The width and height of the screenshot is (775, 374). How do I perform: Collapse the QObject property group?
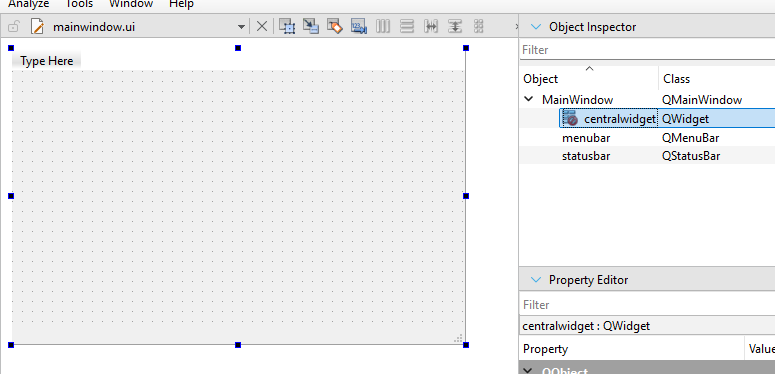[528, 371]
